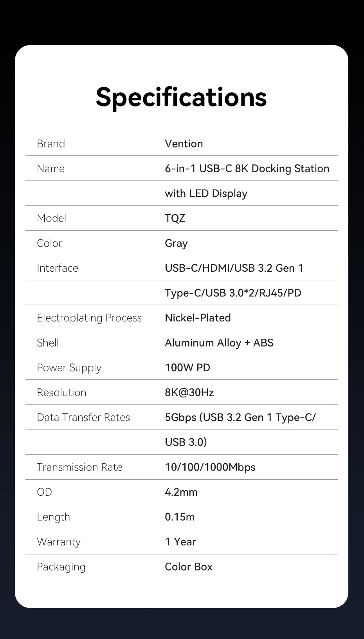Screen dimensions: 364x639
Task: Click the Brand row label
Action: (x=51, y=144)
